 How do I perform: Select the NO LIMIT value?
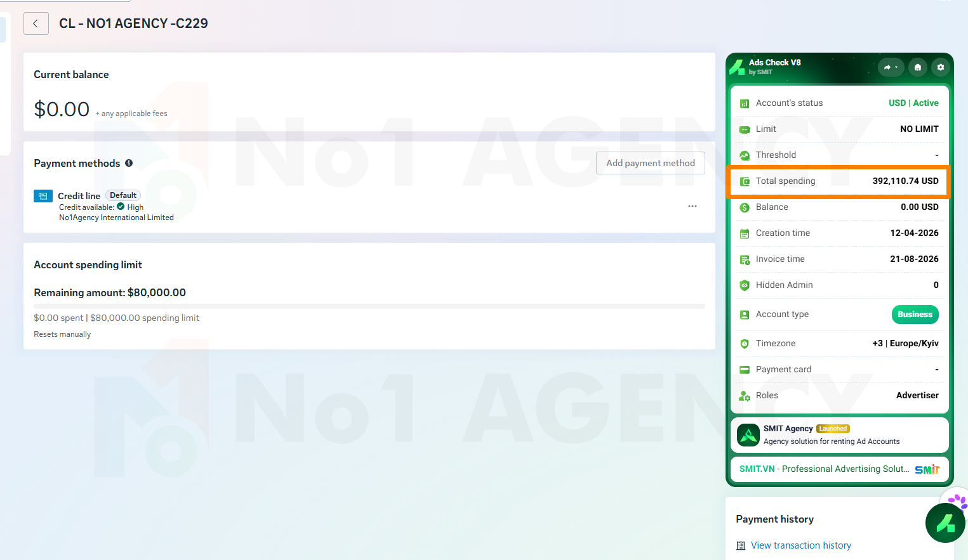click(x=919, y=129)
